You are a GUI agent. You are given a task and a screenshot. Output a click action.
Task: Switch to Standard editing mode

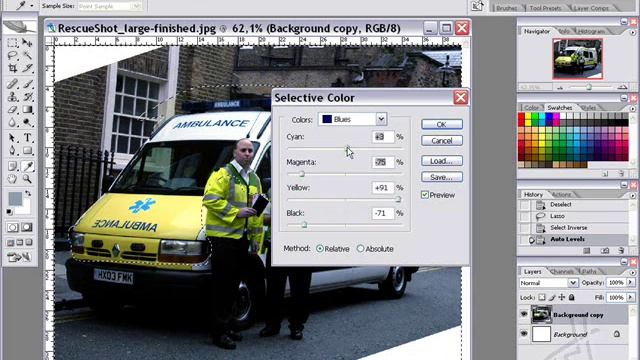click(x=12, y=227)
